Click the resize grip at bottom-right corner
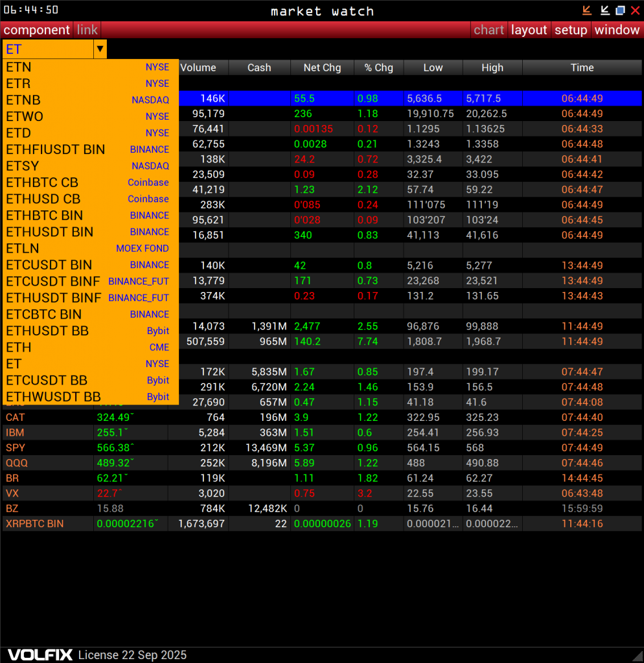 (x=638, y=657)
